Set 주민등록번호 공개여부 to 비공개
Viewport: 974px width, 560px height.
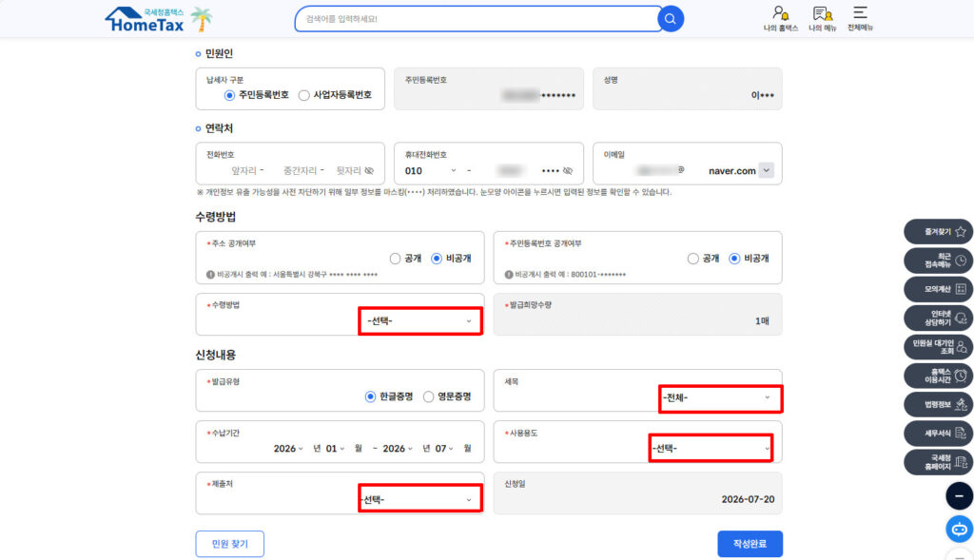tap(735, 259)
